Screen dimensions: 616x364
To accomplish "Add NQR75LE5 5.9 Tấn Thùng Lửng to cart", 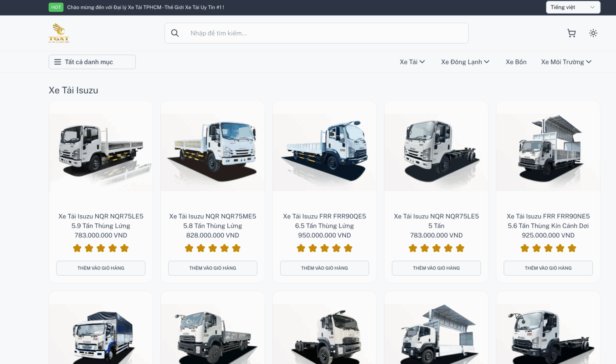I will point(101,268).
